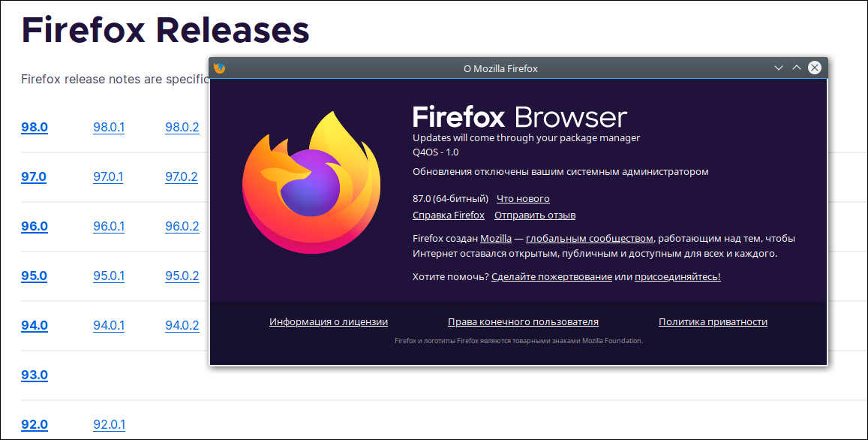Maximize the About Mozilla Firefox dialog
Viewport: 868px width, 440px height.
click(x=797, y=68)
